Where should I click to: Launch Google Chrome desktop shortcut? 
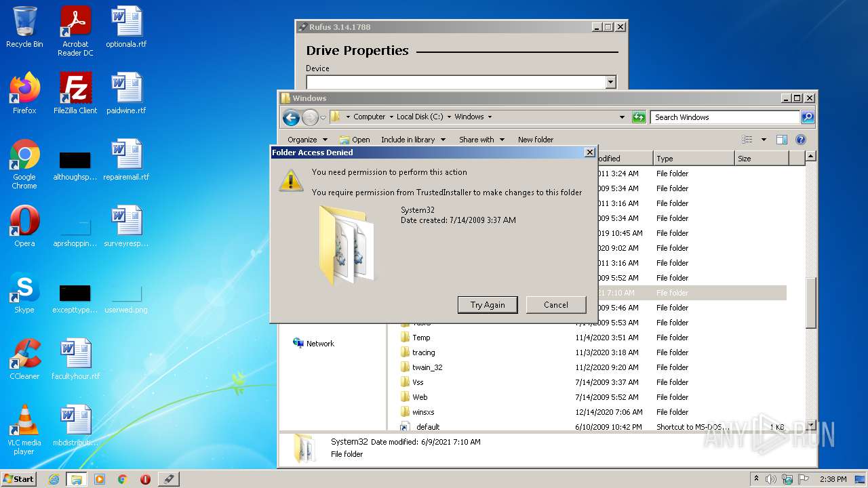[24, 164]
